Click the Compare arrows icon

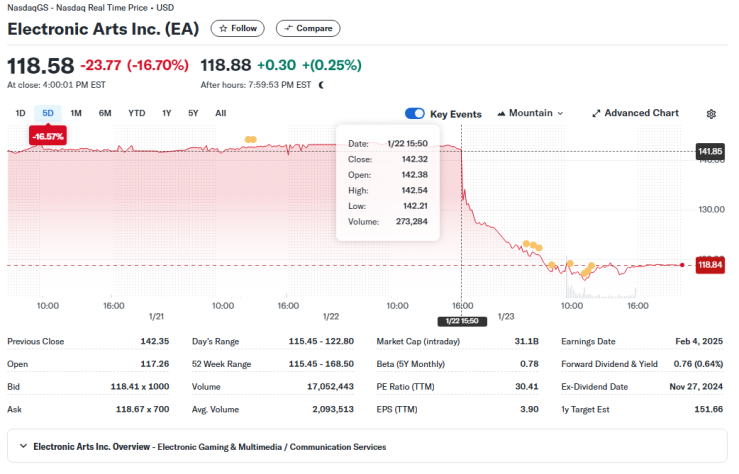pyautogui.click(x=288, y=28)
